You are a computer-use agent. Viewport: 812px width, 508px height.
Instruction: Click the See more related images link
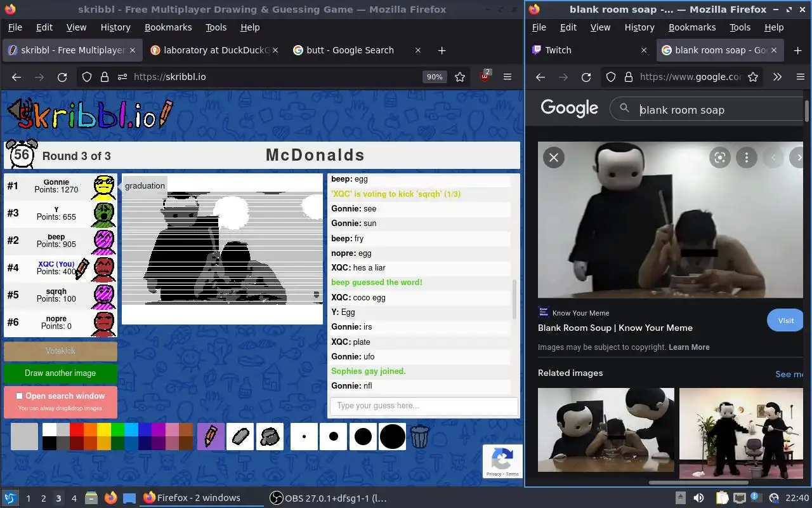(x=789, y=374)
